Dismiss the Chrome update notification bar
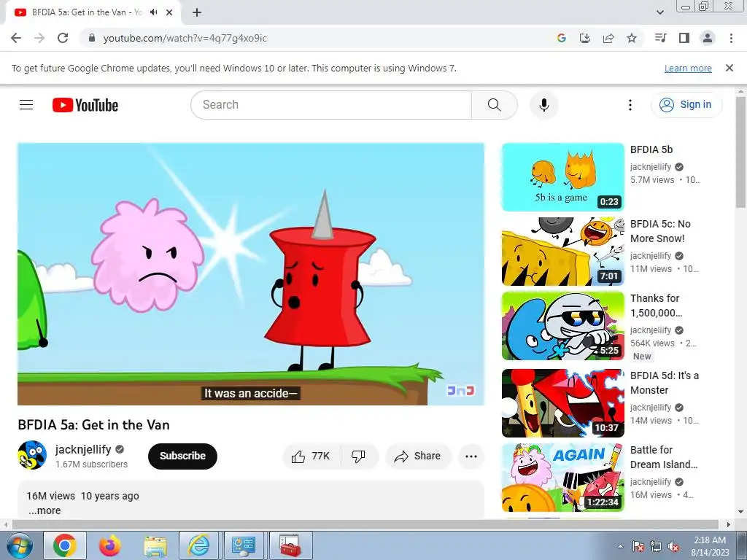 click(x=729, y=68)
